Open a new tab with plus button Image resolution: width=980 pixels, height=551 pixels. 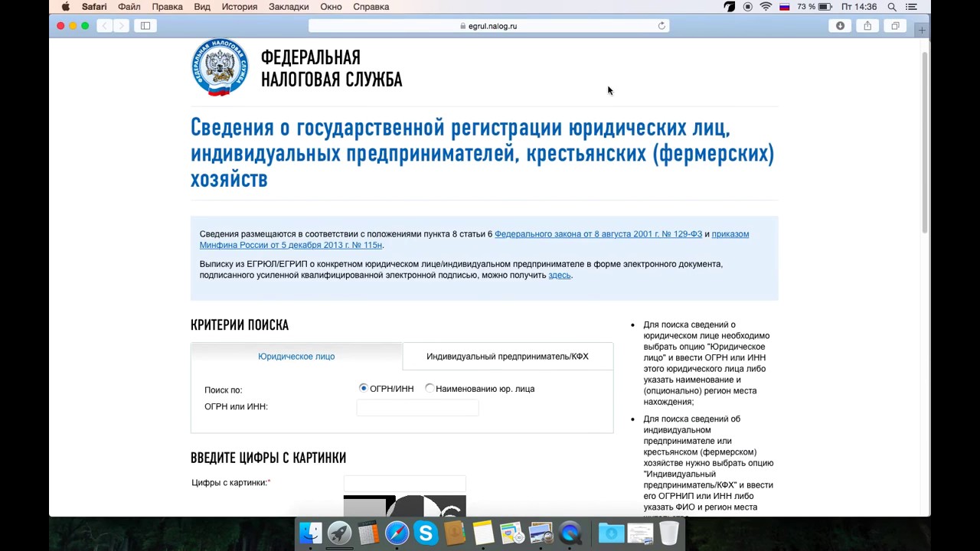922,30
